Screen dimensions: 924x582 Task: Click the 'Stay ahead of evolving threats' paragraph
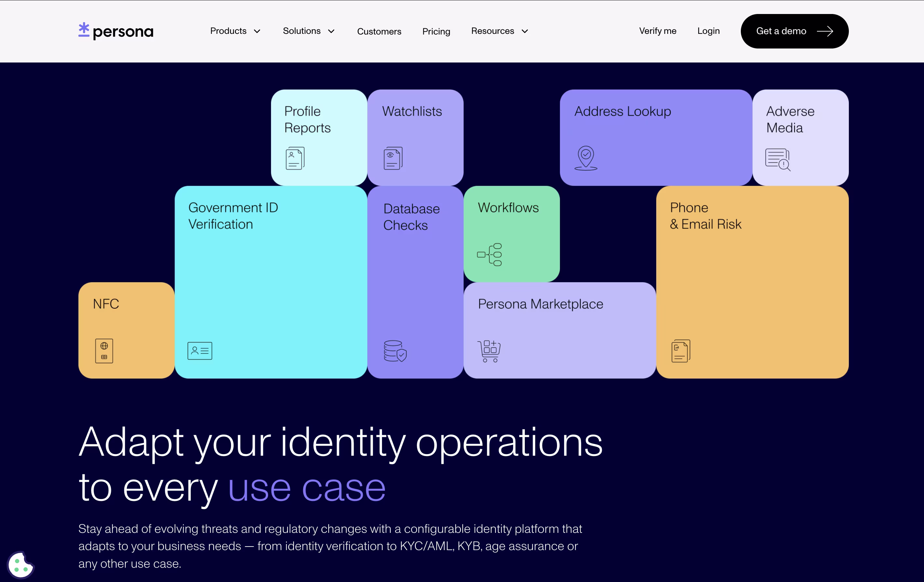[330, 546]
